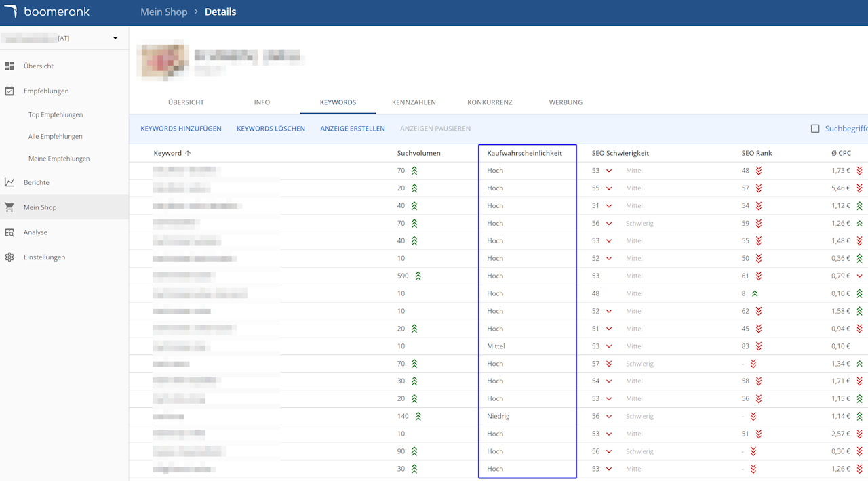Open the Übersicht dashboard icon in sidebar

9,66
